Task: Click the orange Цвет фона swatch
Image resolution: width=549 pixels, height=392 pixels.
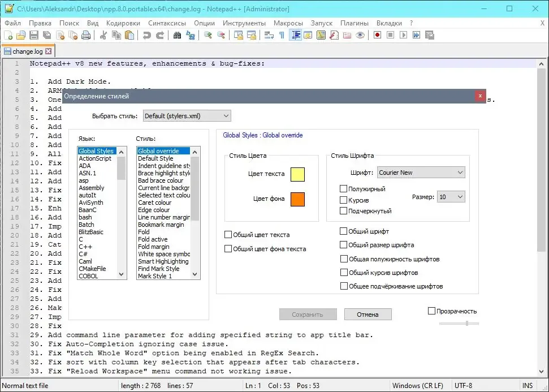Action: (297, 199)
